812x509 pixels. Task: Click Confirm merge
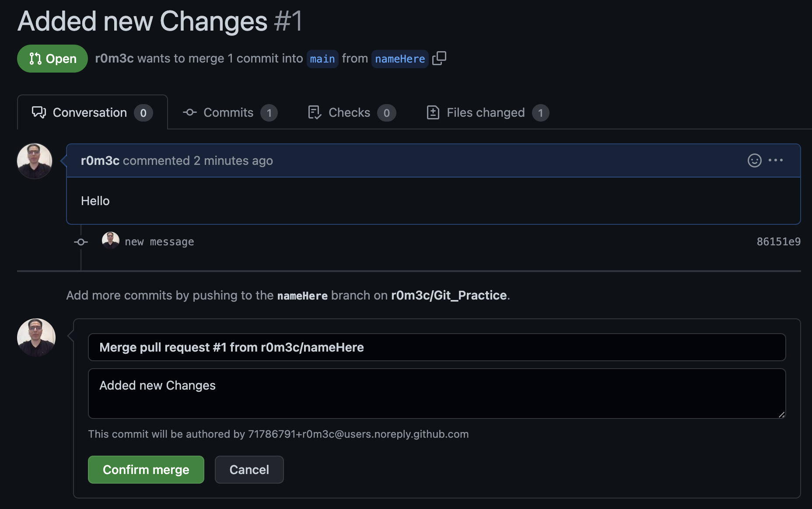coord(146,469)
